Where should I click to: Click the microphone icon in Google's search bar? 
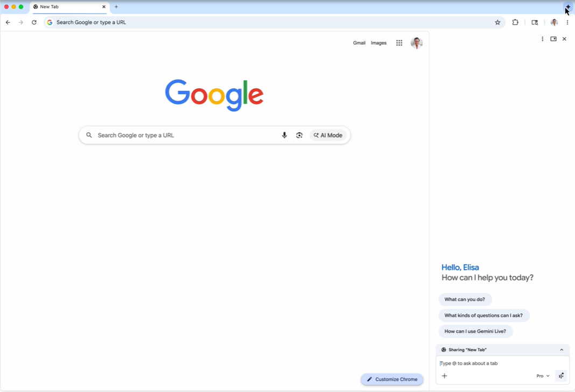coord(284,135)
